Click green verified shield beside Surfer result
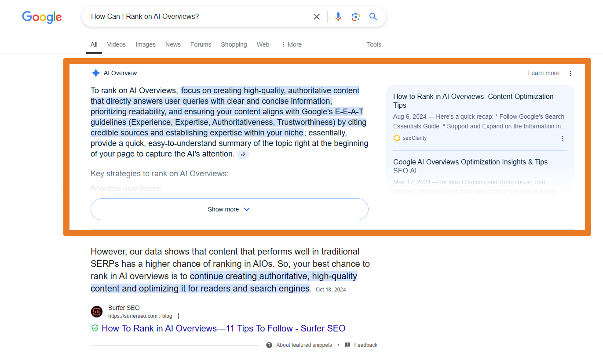Viewport: 603px width, 364px height. point(95,328)
